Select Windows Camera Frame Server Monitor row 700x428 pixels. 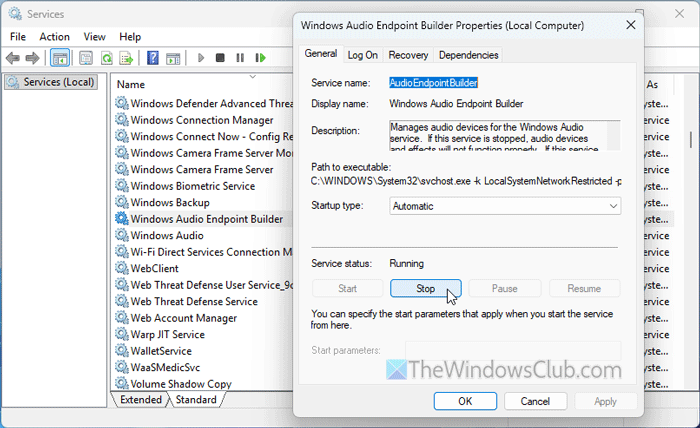coord(204,153)
